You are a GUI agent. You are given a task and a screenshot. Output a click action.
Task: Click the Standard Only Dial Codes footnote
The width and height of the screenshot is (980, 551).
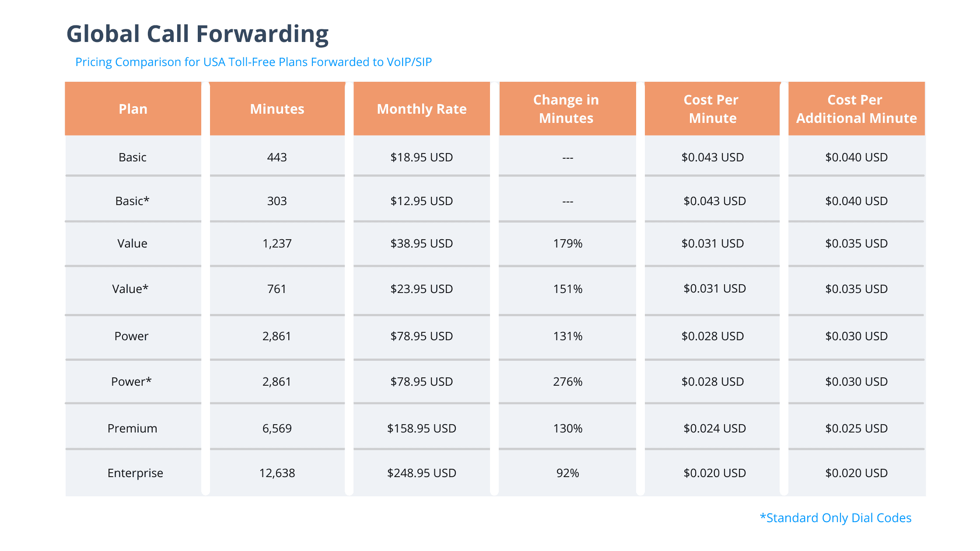click(836, 518)
